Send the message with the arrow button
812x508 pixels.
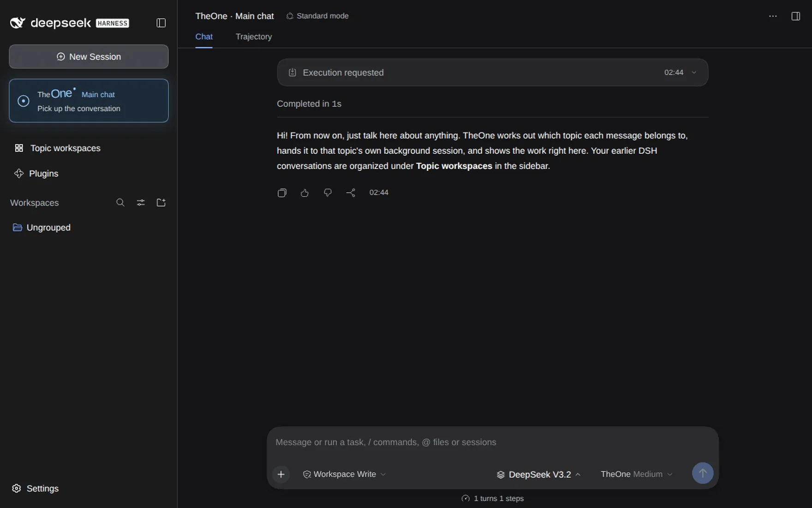point(703,473)
